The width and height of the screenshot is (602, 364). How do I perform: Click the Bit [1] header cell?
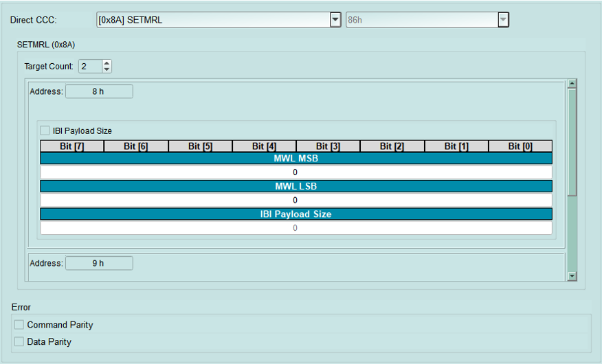456,146
